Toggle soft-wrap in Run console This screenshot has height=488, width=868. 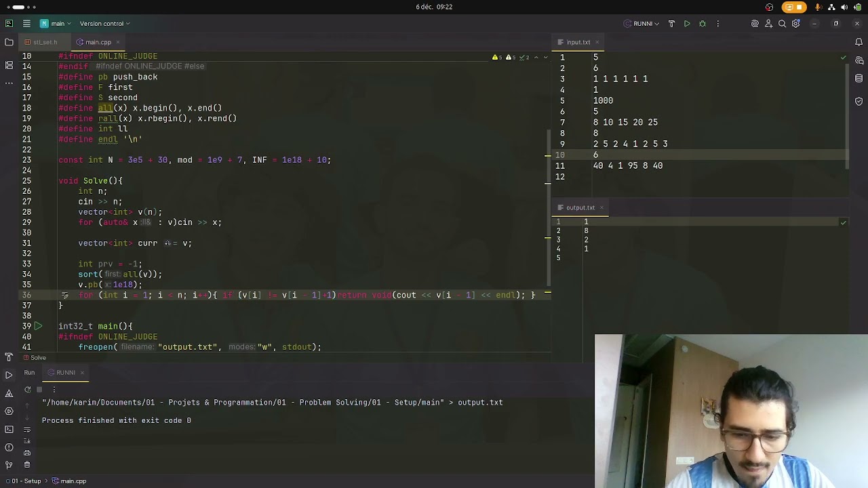27,429
